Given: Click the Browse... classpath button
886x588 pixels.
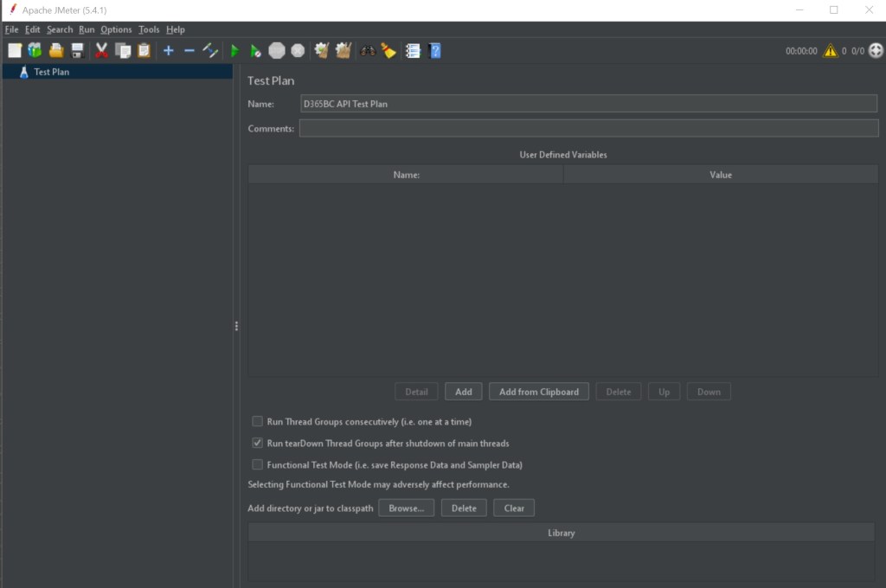Looking at the screenshot, I should pos(406,508).
